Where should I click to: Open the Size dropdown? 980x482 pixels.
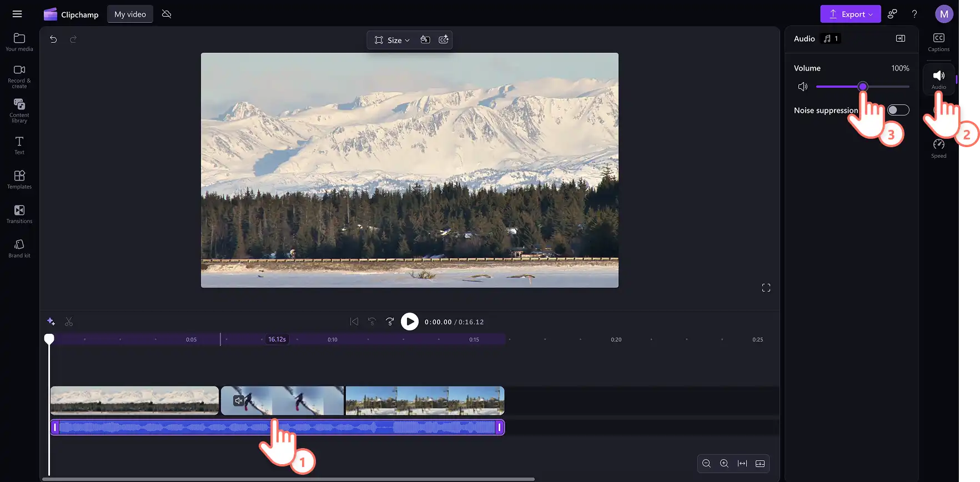(x=392, y=40)
